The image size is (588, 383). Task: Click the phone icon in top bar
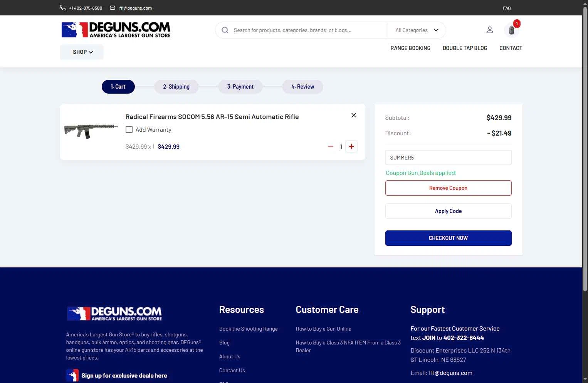63,8
